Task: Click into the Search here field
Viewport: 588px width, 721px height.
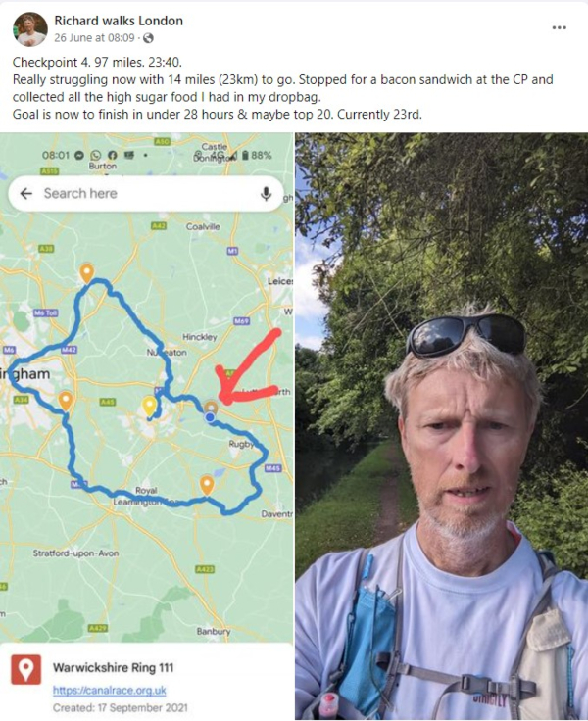Action: (x=145, y=194)
